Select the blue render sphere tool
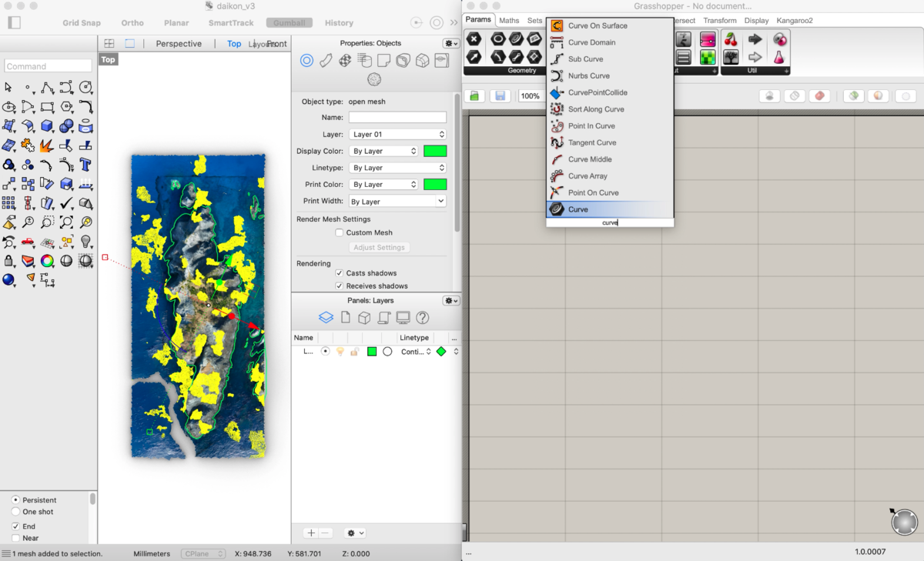The width and height of the screenshot is (924, 561). [8, 280]
